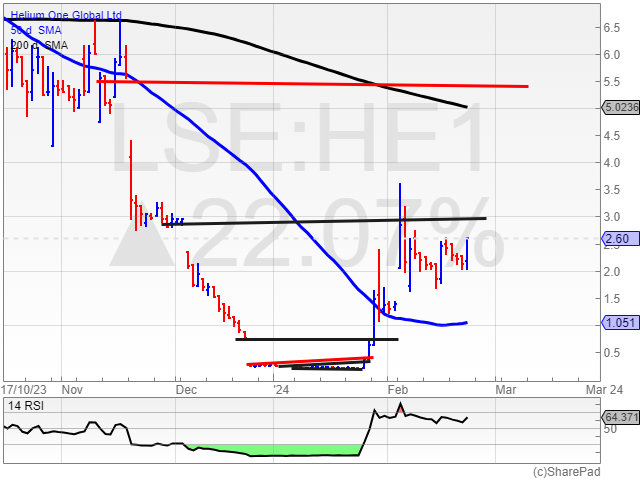Select the tall blue price bar peaking at 3.6
Screen dimensions: 640x480
400,226
